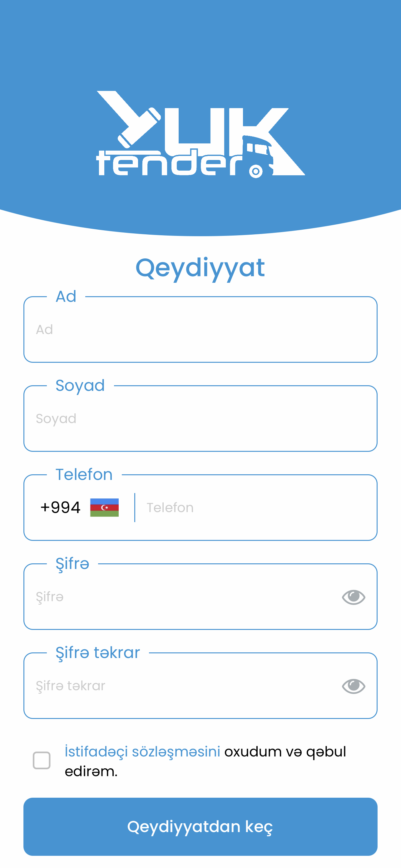Tap the Ad floating label
The width and height of the screenshot is (401, 868).
66,297
